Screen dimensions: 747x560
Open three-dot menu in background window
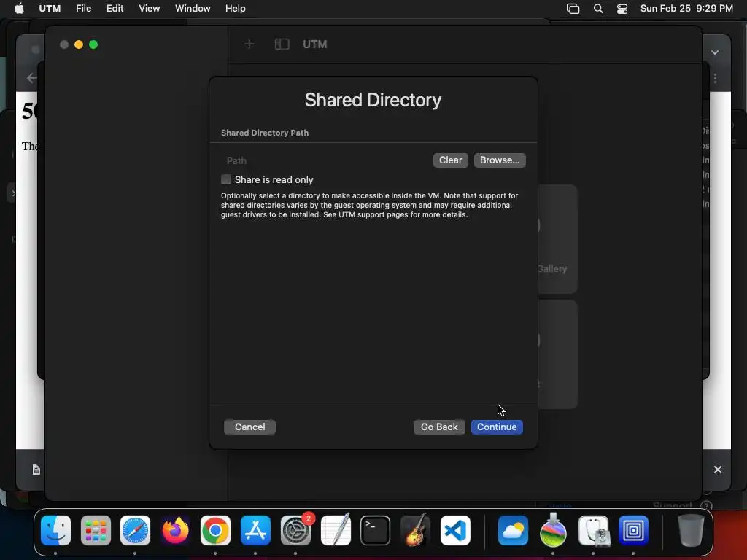pos(715,78)
